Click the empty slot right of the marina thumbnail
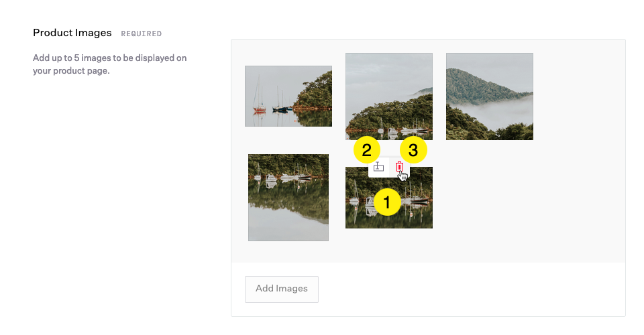The height and width of the screenshot is (335, 644). (489, 198)
